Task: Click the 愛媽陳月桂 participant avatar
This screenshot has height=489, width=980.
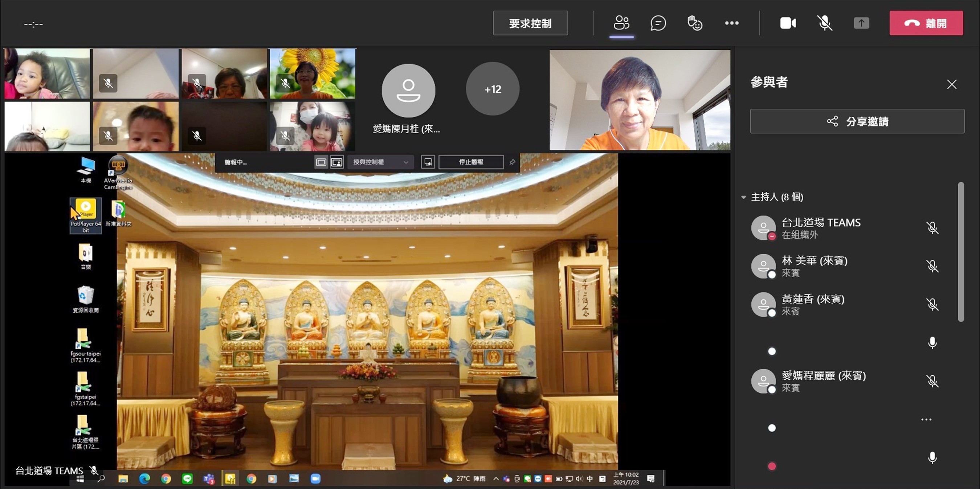Action: pyautogui.click(x=408, y=90)
